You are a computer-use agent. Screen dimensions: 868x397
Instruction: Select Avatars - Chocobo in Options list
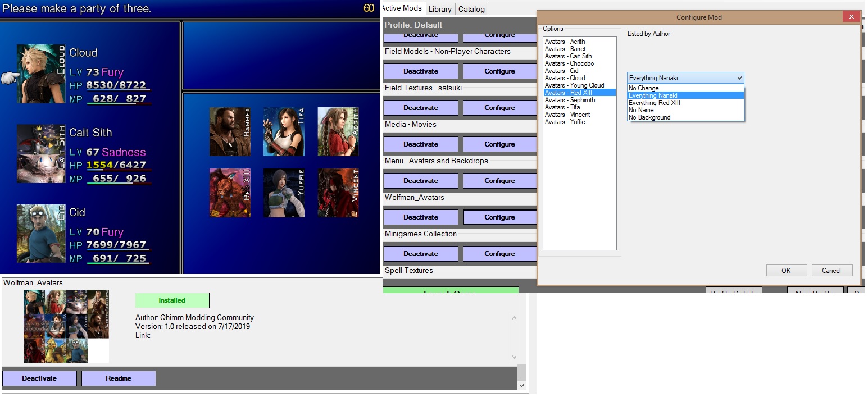click(x=579, y=63)
